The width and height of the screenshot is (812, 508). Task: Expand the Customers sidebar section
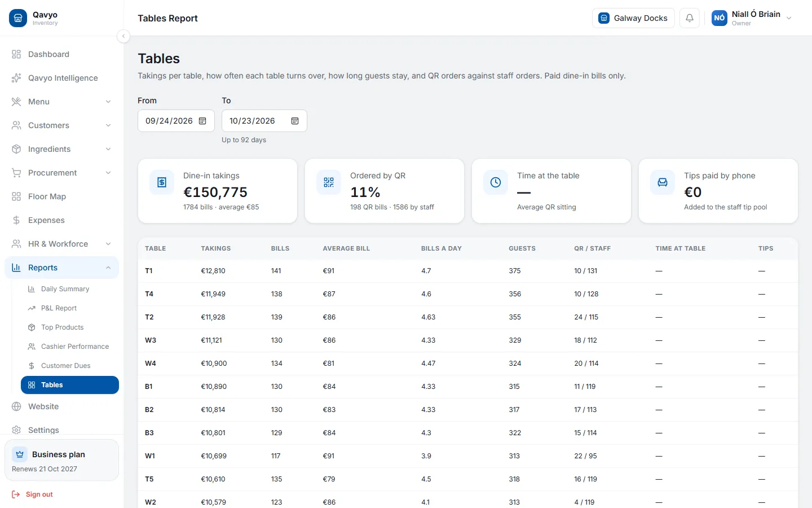click(x=62, y=125)
